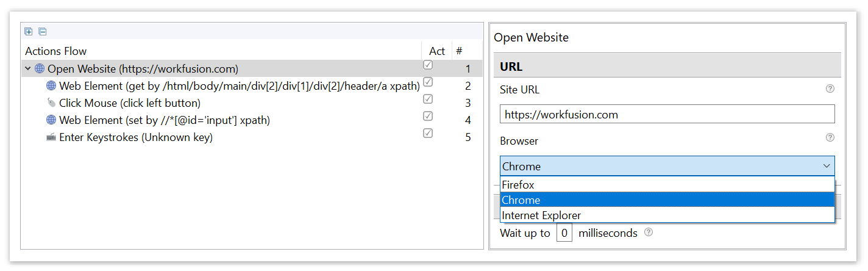Screen dimensions: 868x271
Task: Open the help icon next to Site URL
Action: (830, 89)
